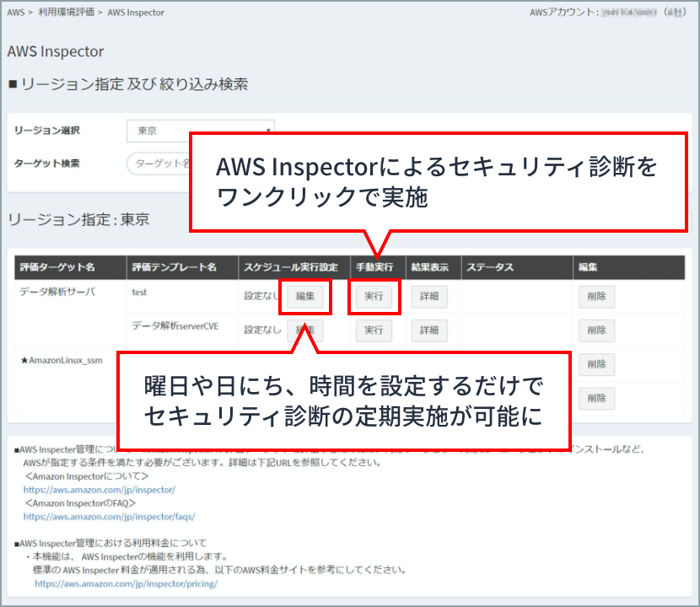Click the 評価テンプレート名 column header
This screenshot has height=607, width=700.
click(175, 267)
